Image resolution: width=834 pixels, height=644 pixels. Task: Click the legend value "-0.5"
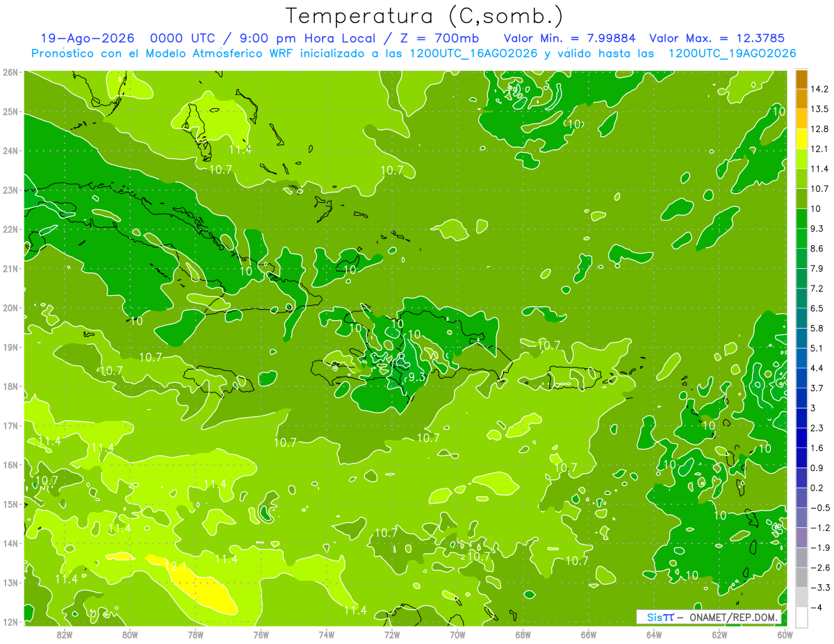pos(819,508)
